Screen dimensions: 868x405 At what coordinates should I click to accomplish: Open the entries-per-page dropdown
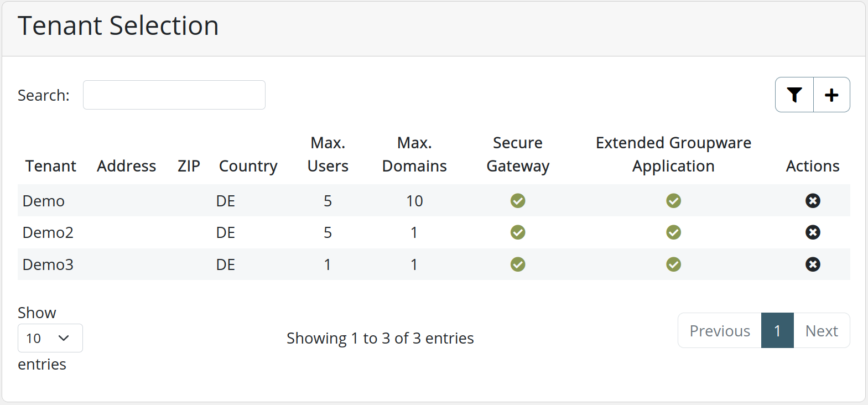point(50,338)
